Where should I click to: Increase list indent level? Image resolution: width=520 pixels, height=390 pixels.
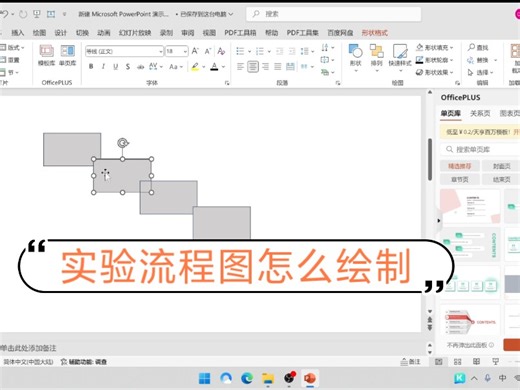[292, 51]
